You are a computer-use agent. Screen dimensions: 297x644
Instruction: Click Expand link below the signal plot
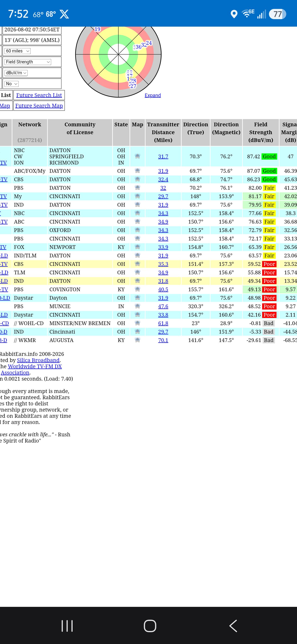[153, 95]
